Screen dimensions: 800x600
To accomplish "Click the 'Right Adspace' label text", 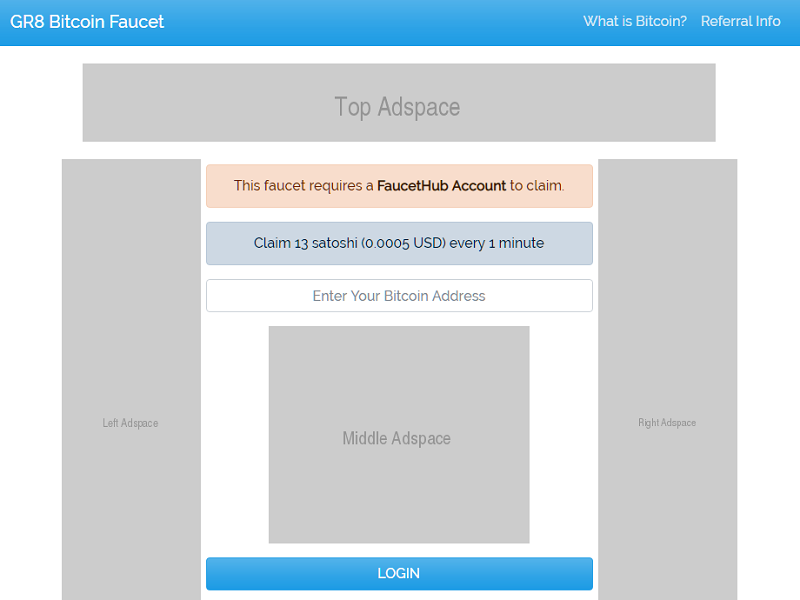I will coord(667,423).
